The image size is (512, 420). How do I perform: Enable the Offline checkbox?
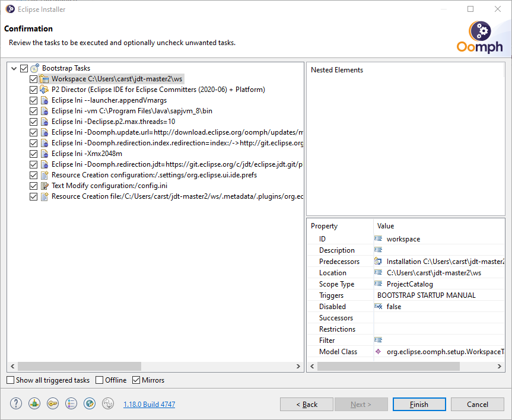point(99,380)
